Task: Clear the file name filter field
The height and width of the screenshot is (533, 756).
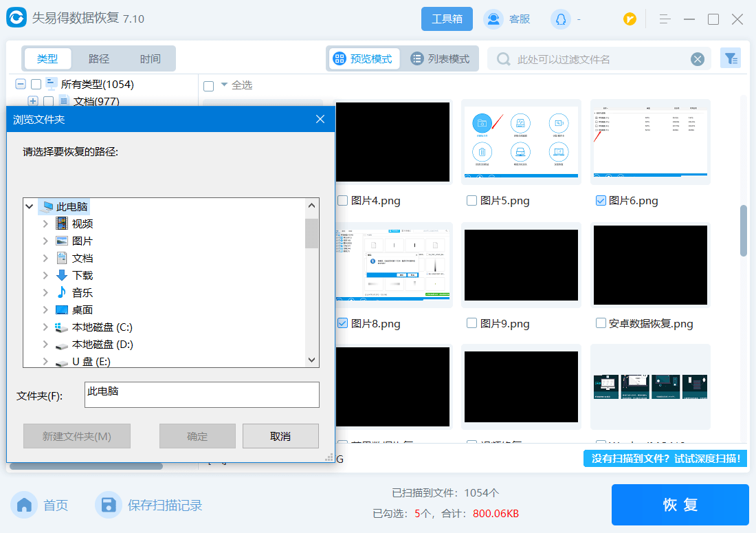Action: [x=698, y=59]
